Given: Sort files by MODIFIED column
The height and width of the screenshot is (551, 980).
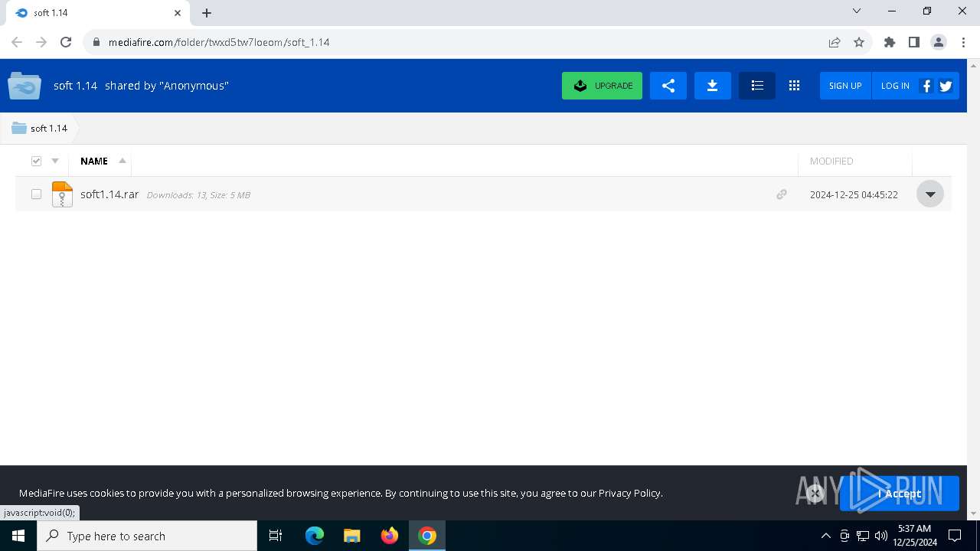Looking at the screenshot, I should click(x=831, y=161).
